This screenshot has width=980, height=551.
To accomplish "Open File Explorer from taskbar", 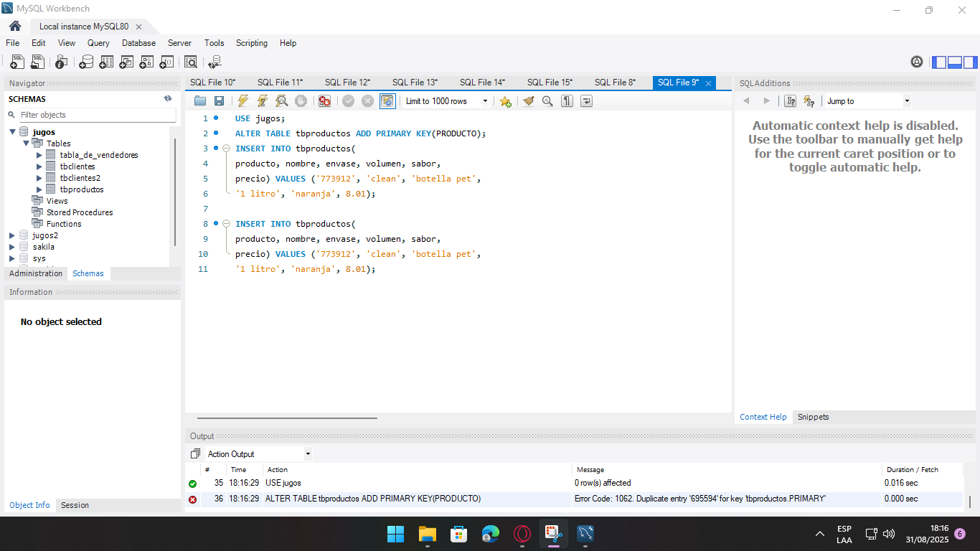I will tap(428, 534).
